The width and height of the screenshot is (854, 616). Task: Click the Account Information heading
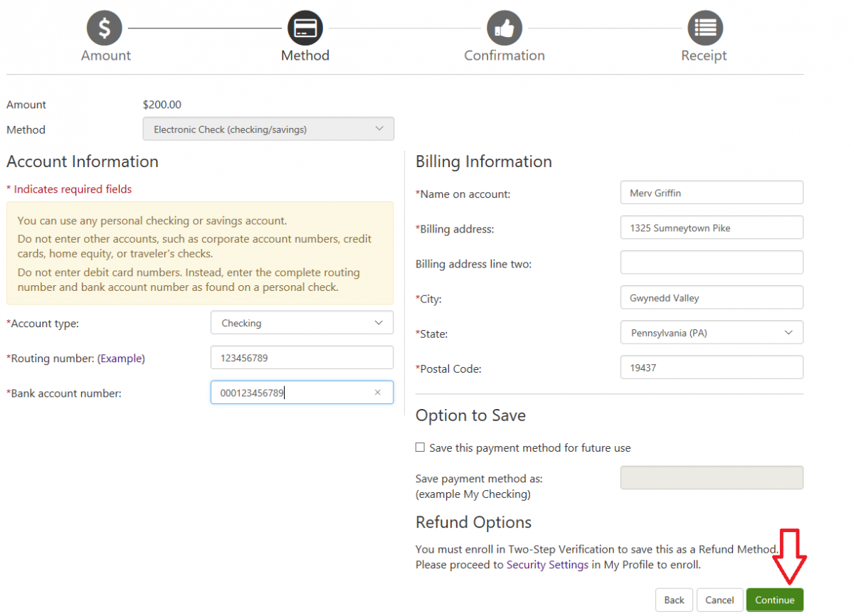[83, 161]
